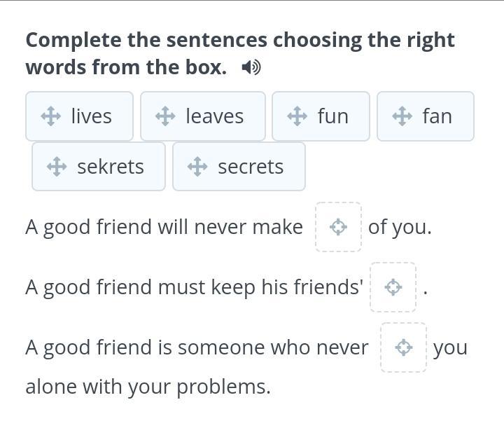The width and height of the screenshot is (504, 421).
Task: Choose the word 'secrets' from the box
Action: [251, 167]
